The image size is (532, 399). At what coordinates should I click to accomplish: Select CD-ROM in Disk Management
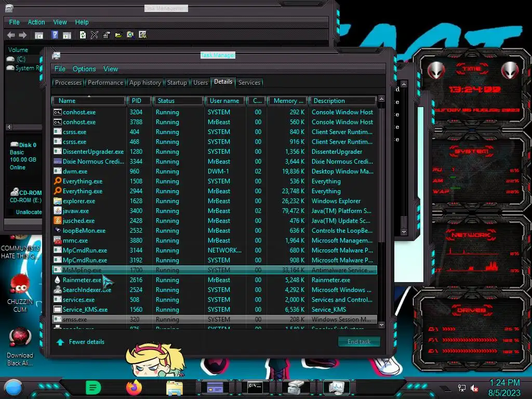point(25,196)
